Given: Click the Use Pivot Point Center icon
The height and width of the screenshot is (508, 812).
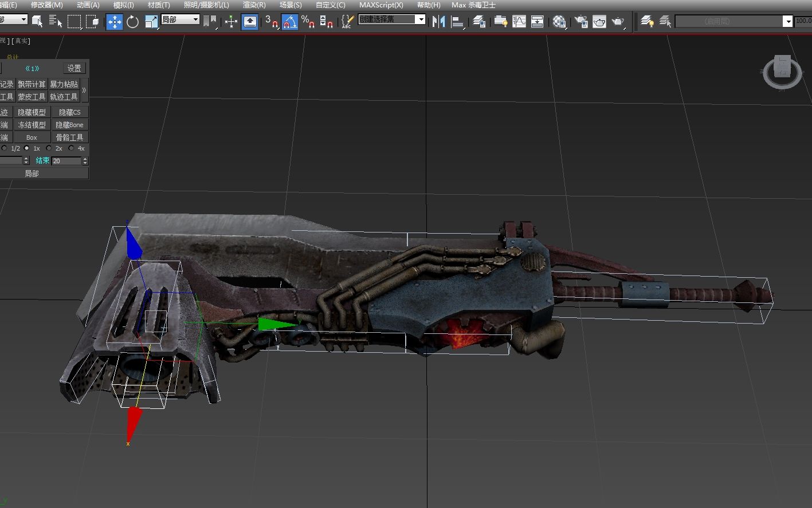Looking at the screenshot, I should 210,22.
